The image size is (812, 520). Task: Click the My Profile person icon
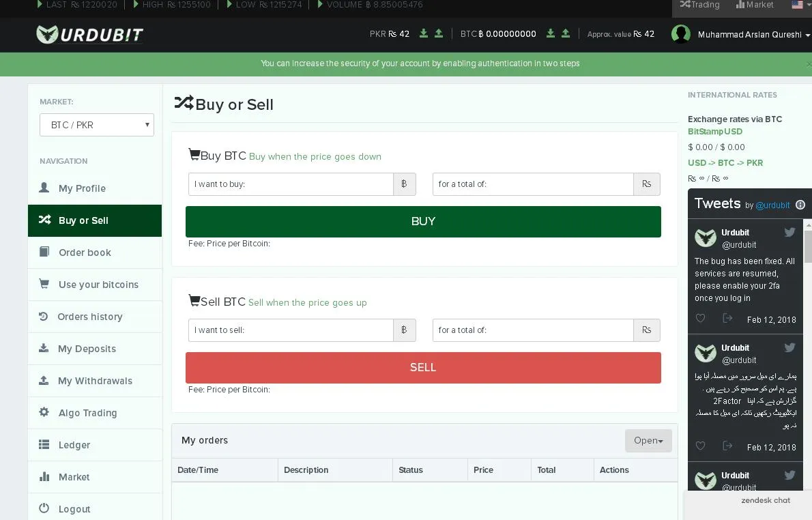(x=44, y=188)
